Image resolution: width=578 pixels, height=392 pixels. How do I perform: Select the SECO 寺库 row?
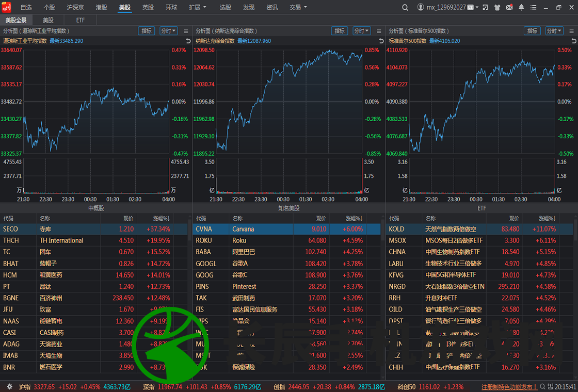pos(94,229)
